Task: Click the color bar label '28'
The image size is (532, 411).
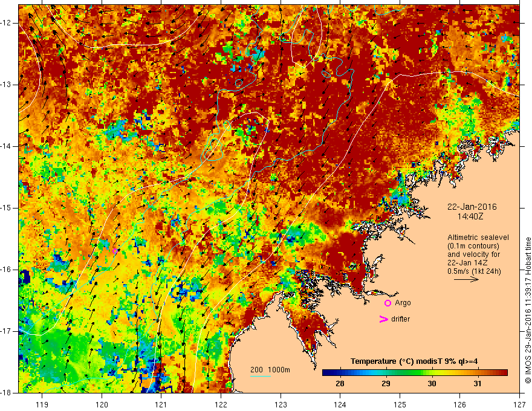Action: [340, 384]
